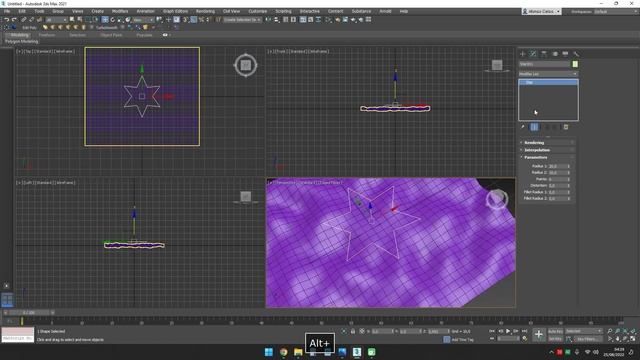Select the Select and Rotate tool
640x360 pixels.
[113, 20]
